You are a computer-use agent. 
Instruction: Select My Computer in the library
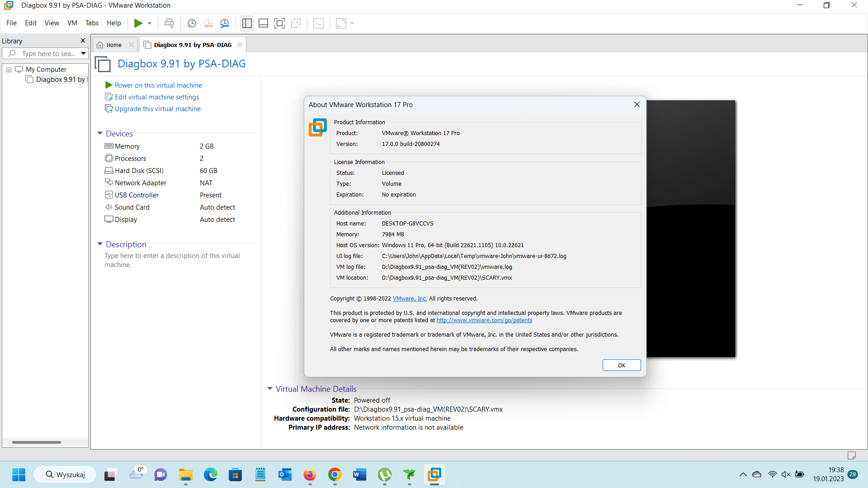point(46,70)
